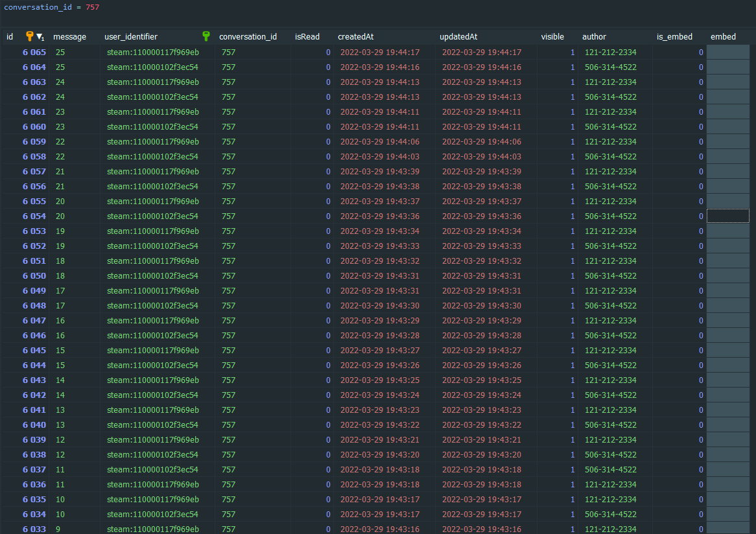Sort by the visible column header
Screen dimensions: 756x534
point(552,36)
